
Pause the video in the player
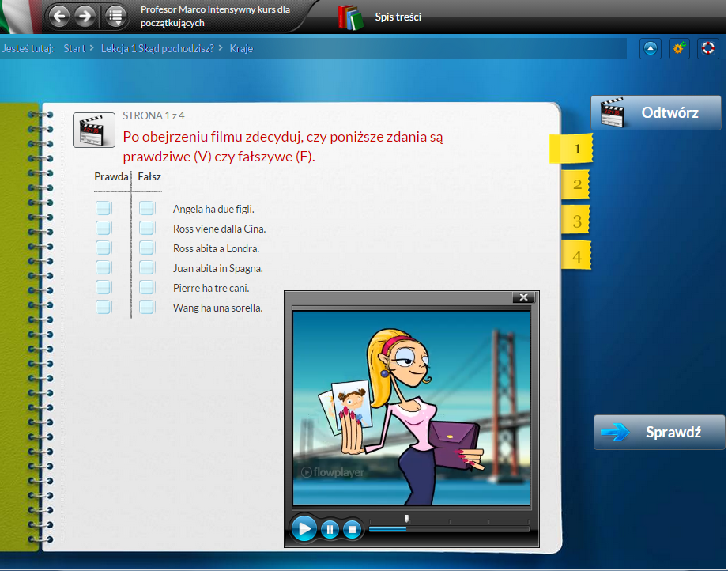click(x=330, y=529)
